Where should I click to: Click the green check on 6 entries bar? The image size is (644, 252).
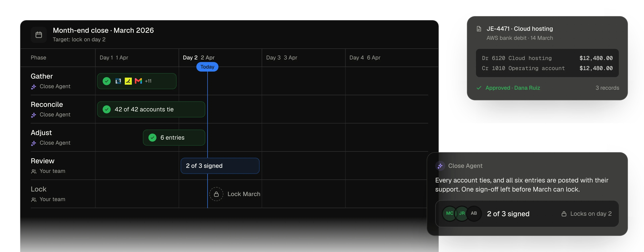click(x=152, y=138)
